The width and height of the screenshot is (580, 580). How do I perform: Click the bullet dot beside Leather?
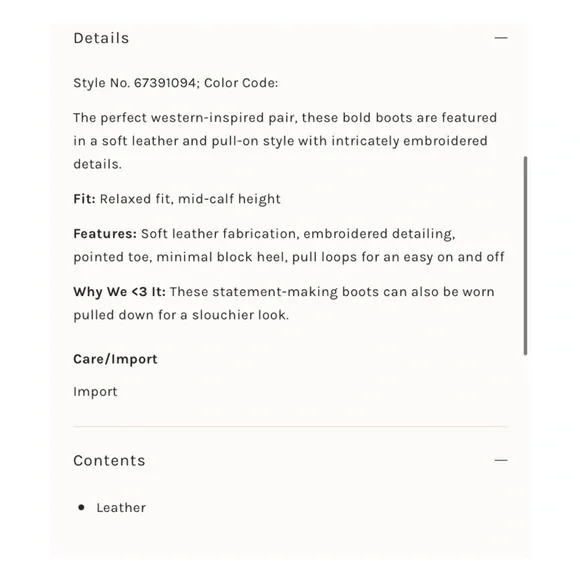(x=81, y=508)
